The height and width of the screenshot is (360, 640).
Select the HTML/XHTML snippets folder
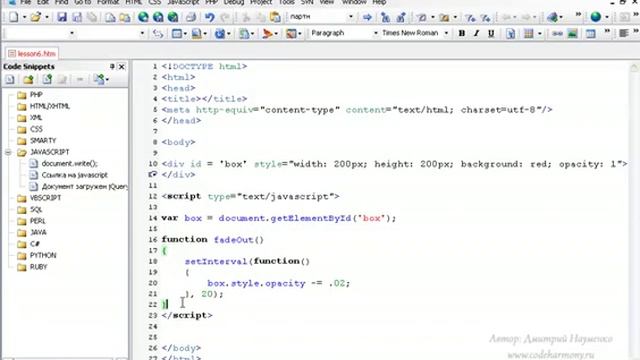coord(50,106)
